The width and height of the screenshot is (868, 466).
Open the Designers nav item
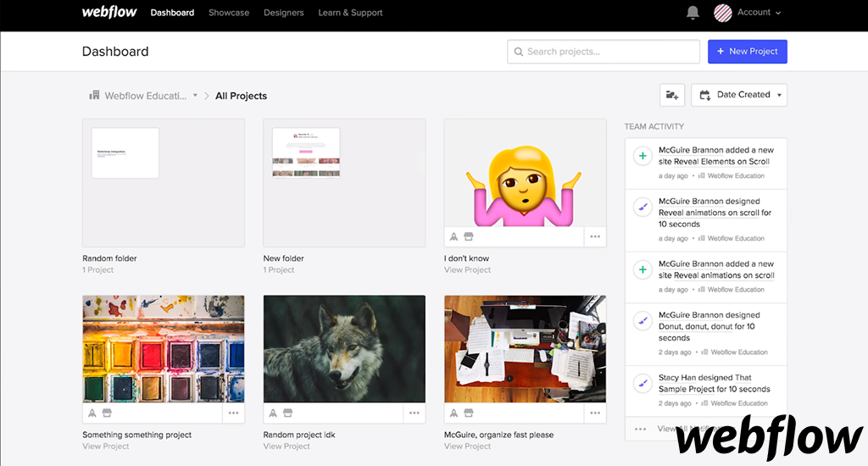[x=284, y=13]
